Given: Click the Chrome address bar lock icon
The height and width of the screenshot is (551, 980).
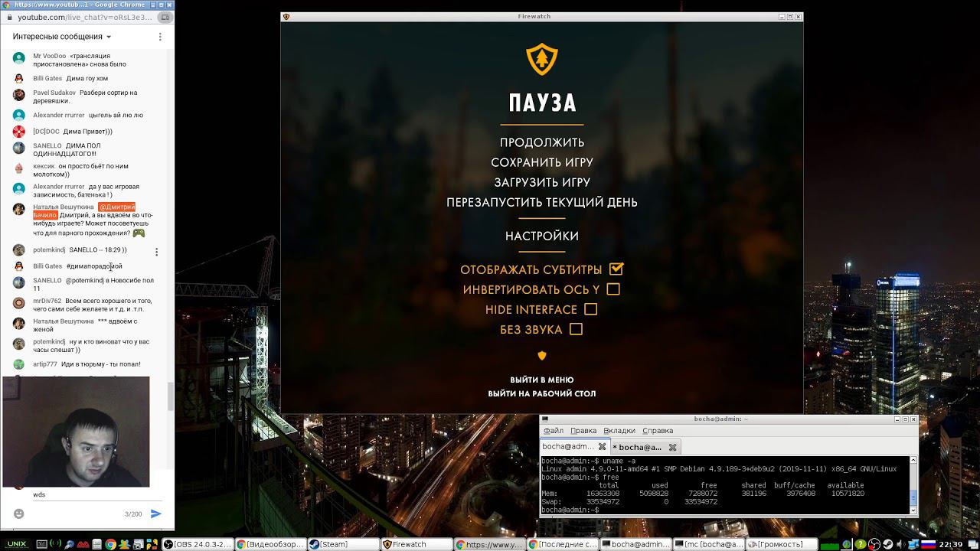Looking at the screenshot, I should 11,18.
